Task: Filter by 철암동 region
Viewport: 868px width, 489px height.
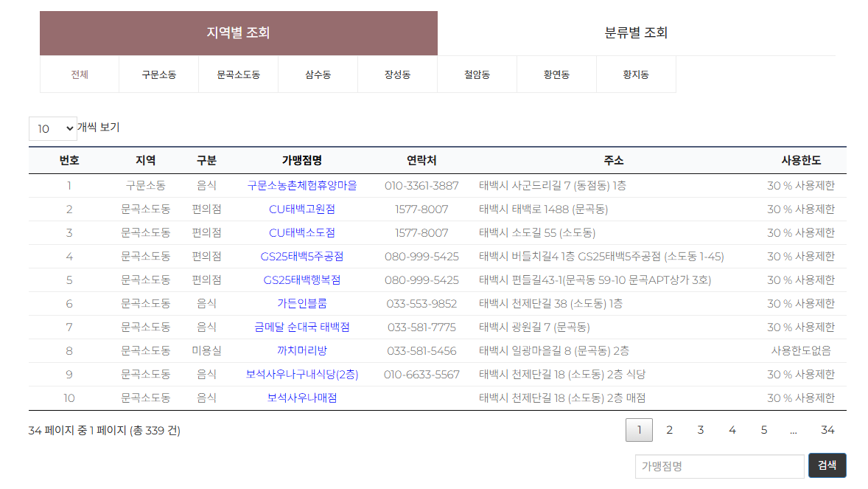Action: pos(477,74)
